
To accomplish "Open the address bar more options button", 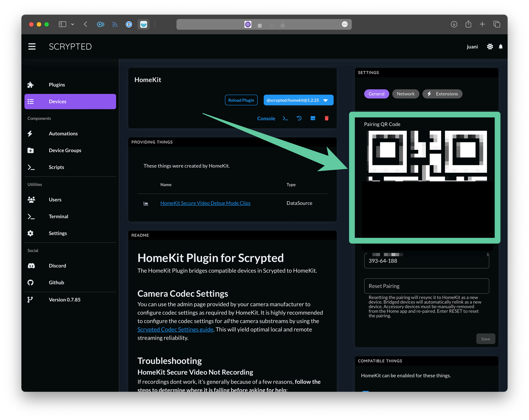I will (345, 24).
